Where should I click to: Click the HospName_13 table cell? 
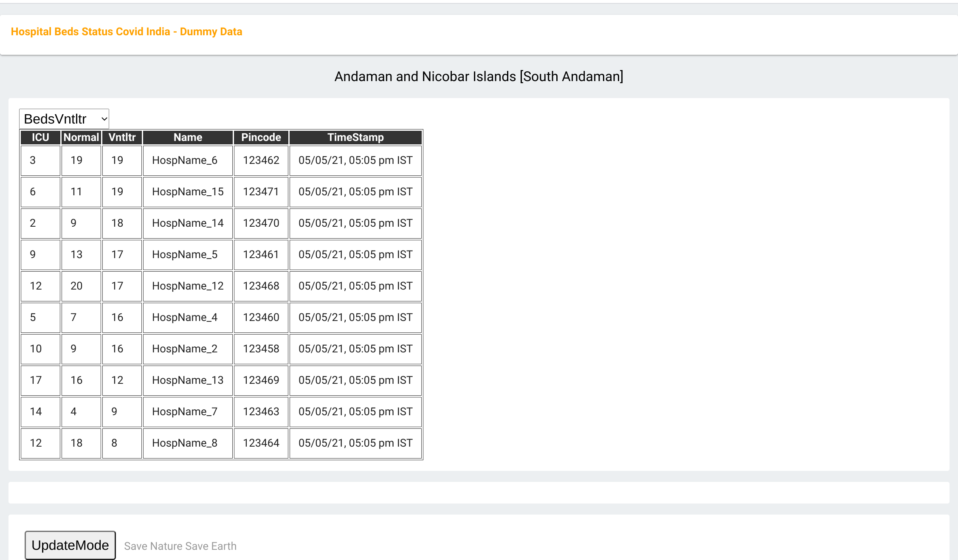tap(188, 380)
